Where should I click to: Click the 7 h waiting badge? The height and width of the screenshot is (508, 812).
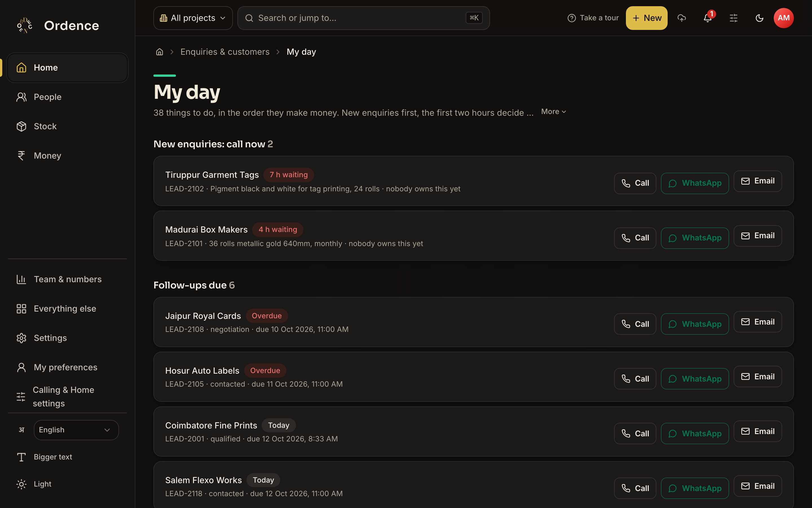click(288, 175)
